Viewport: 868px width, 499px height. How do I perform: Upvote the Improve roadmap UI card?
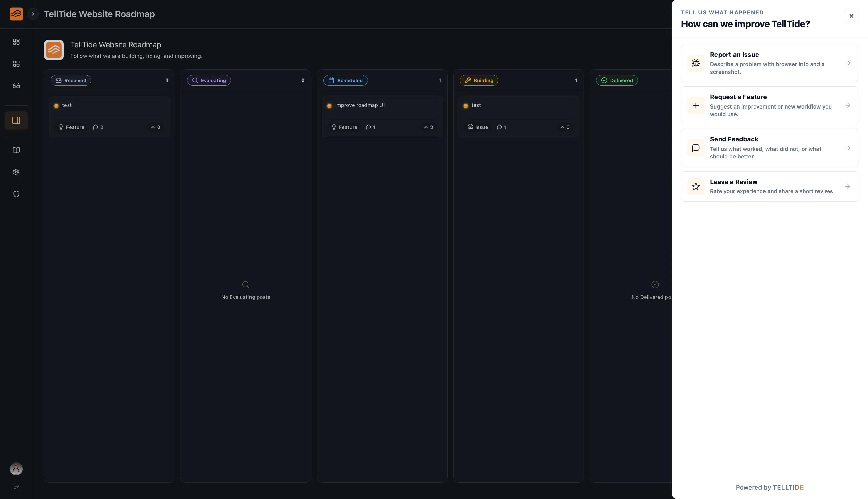tap(428, 127)
